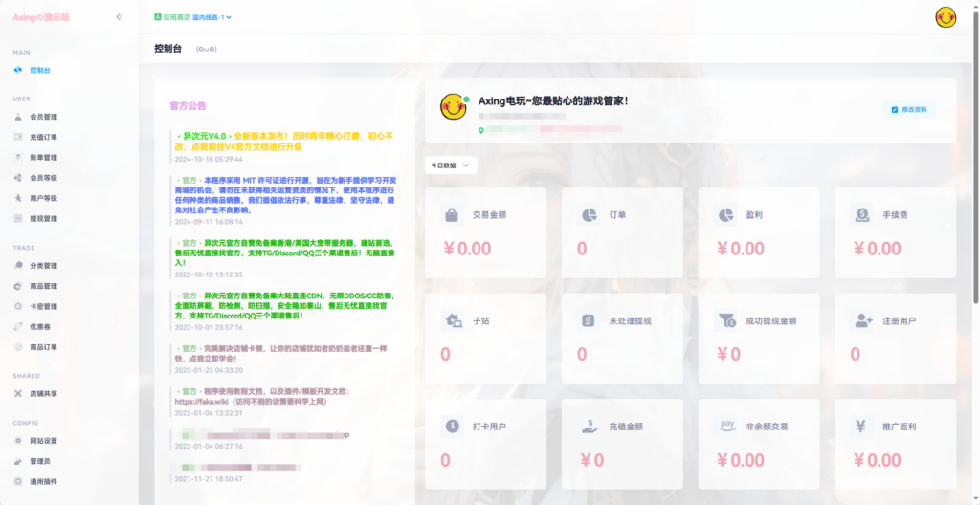Click the 子站 house icon
The width and height of the screenshot is (980, 505).
[452, 320]
